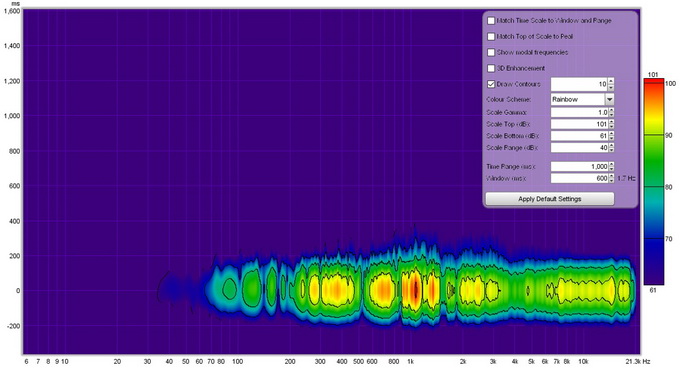Click the 101 label above colour scale
This screenshot has width=680, height=368.
pyautogui.click(x=653, y=75)
